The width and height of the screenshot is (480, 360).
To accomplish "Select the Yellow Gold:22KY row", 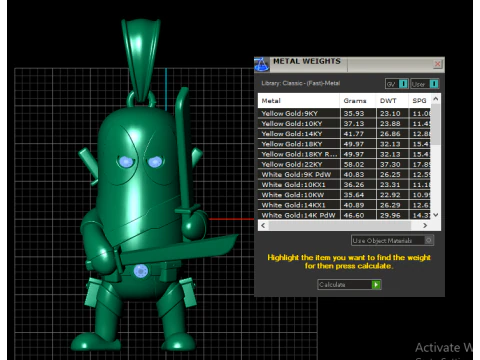I will tap(344, 164).
